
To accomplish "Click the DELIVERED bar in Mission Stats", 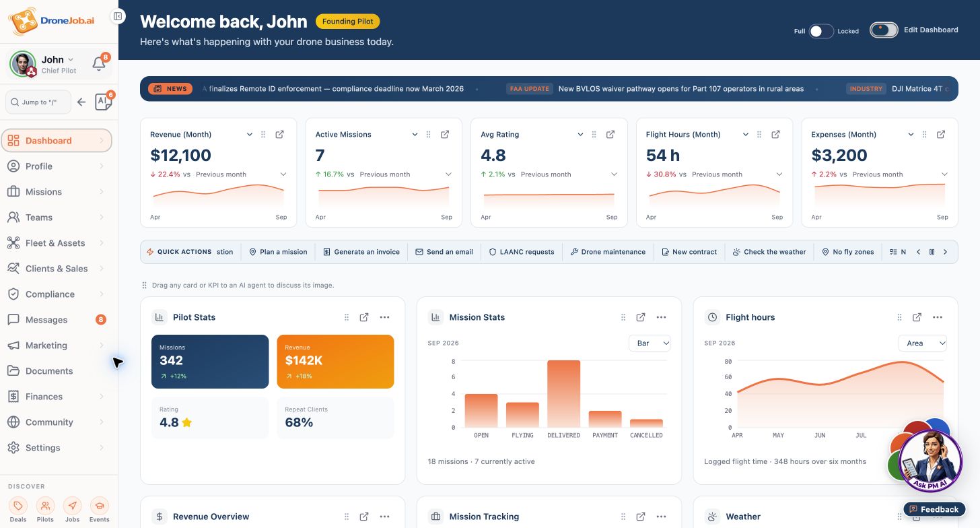I will [563, 394].
